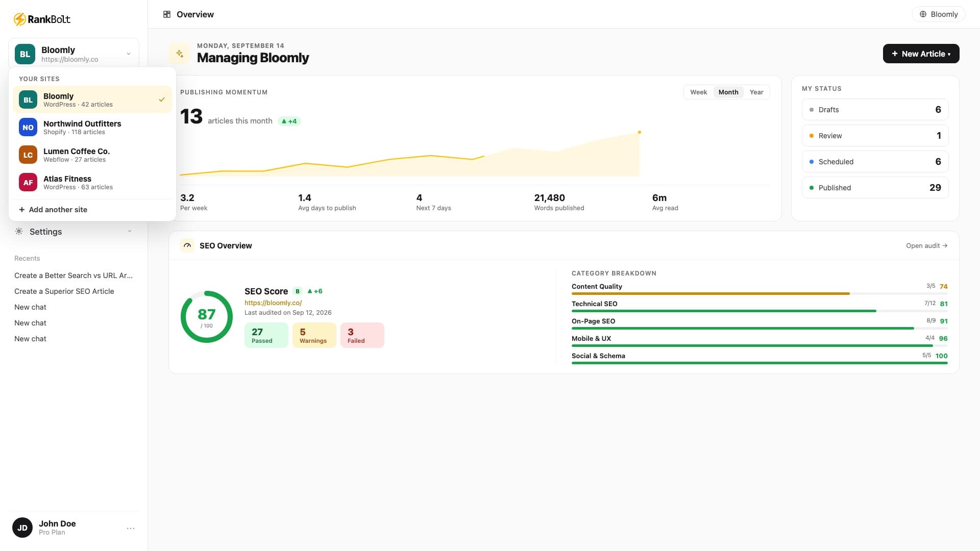Click the JD user avatar
This screenshot has height=551, width=980.
22,528
